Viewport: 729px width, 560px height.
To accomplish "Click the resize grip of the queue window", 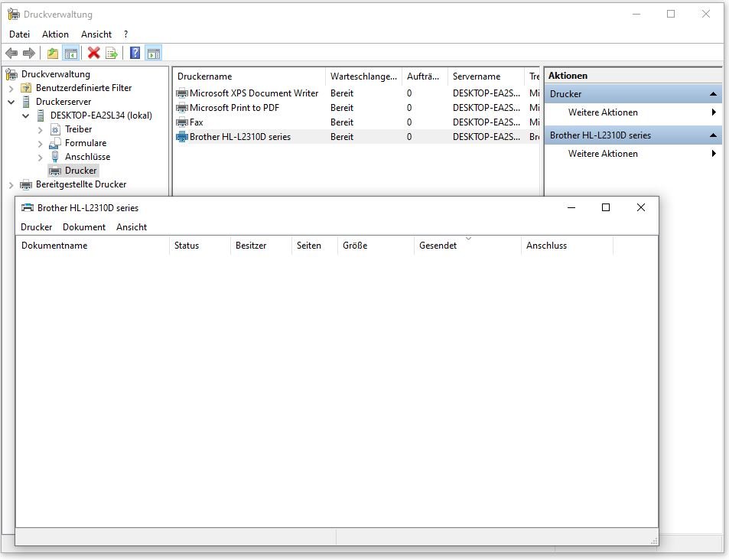I will tap(654, 541).
